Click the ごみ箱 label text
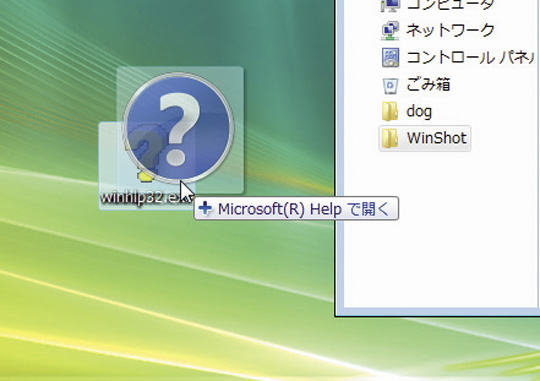 [428, 84]
